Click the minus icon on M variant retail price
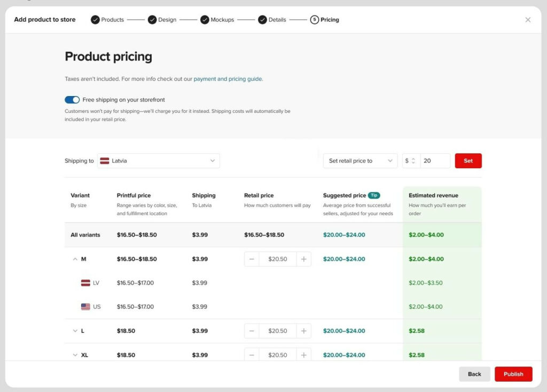 (x=252, y=259)
